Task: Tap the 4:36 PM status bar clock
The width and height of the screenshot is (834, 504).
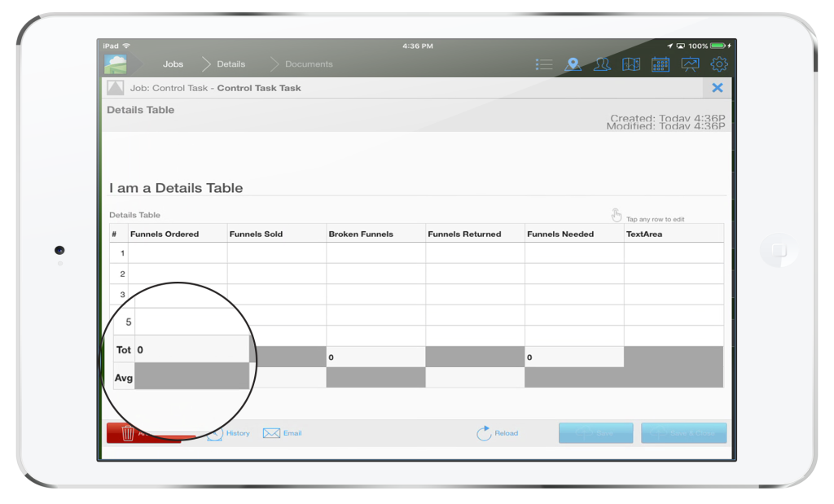Action: (418, 46)
